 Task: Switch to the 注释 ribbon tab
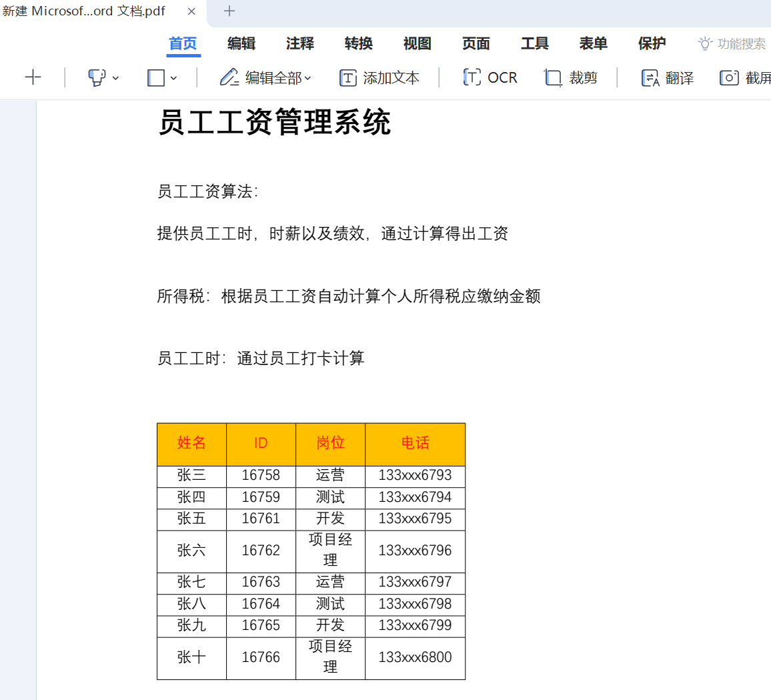pos(299,43)
